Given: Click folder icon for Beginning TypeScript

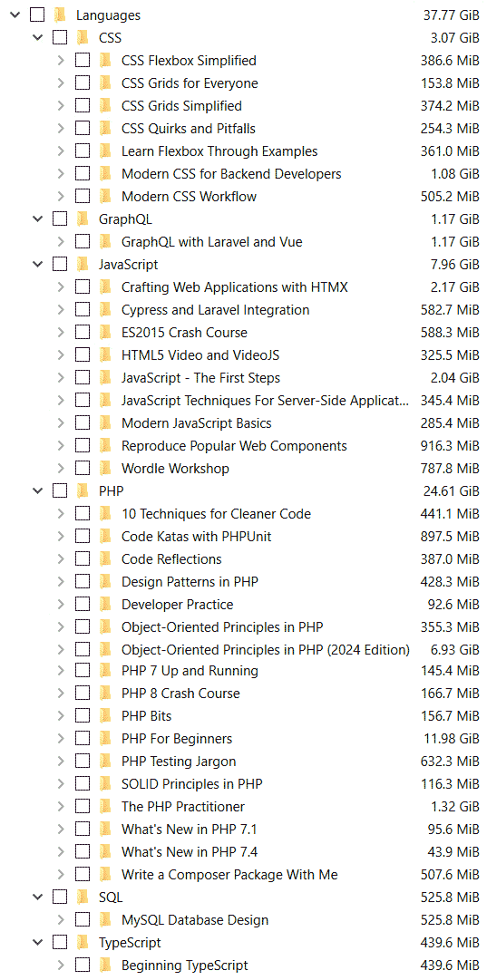Looking at the screenshot, I should (105, 965).
